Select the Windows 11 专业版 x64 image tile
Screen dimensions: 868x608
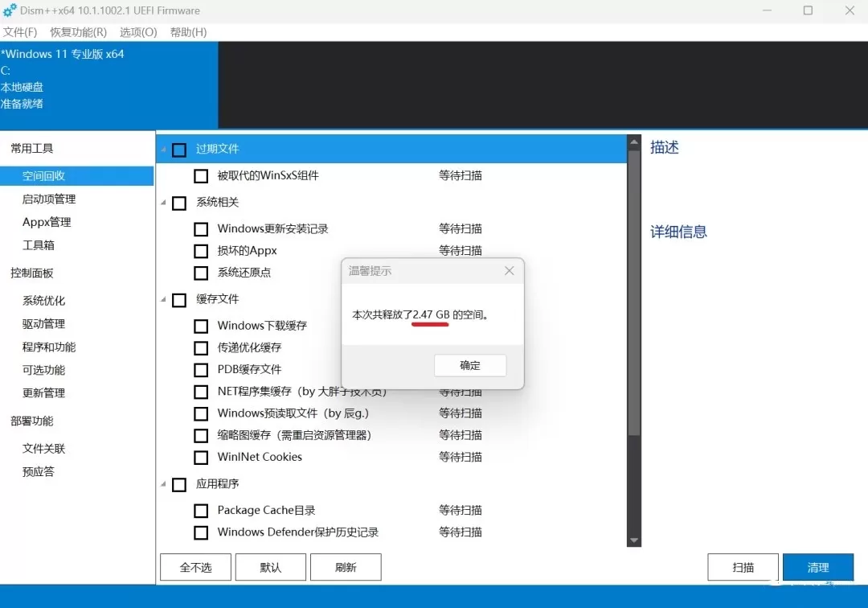pos(108,85)
